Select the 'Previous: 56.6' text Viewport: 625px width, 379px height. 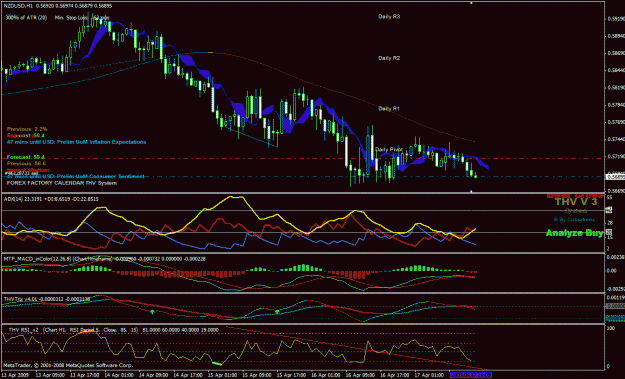[26, 163]
